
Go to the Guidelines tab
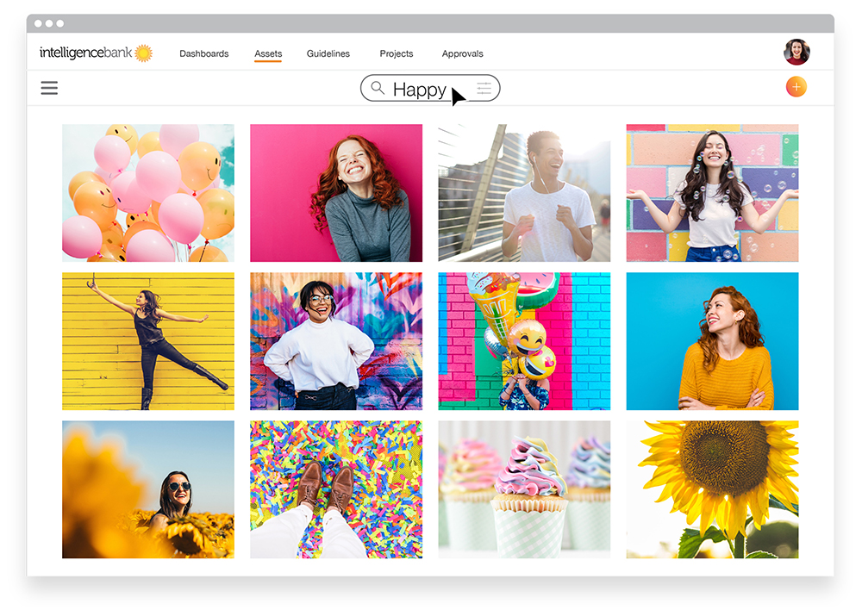pos(328,53)
